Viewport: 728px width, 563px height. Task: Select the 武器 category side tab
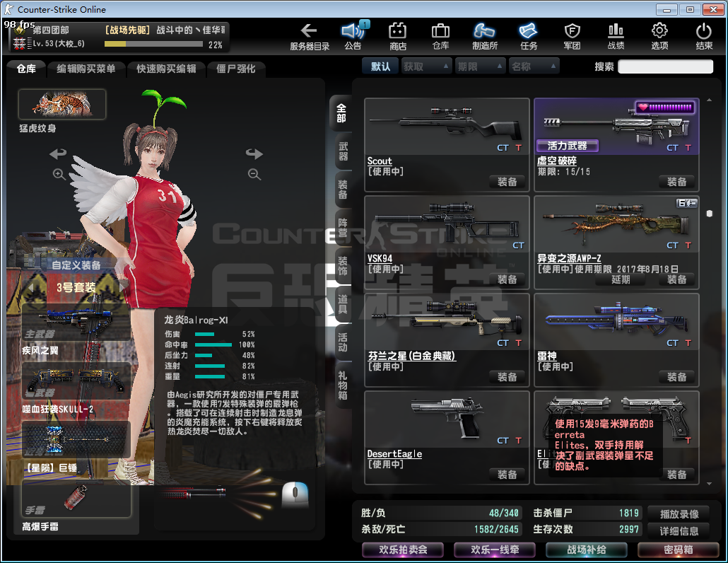(x=343, y=151)
